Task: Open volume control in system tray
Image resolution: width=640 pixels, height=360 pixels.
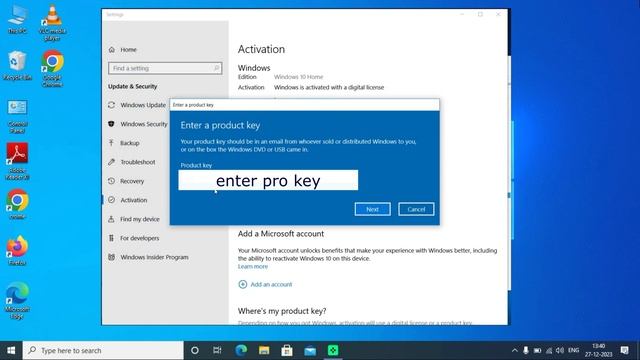Action: [560, 351]
